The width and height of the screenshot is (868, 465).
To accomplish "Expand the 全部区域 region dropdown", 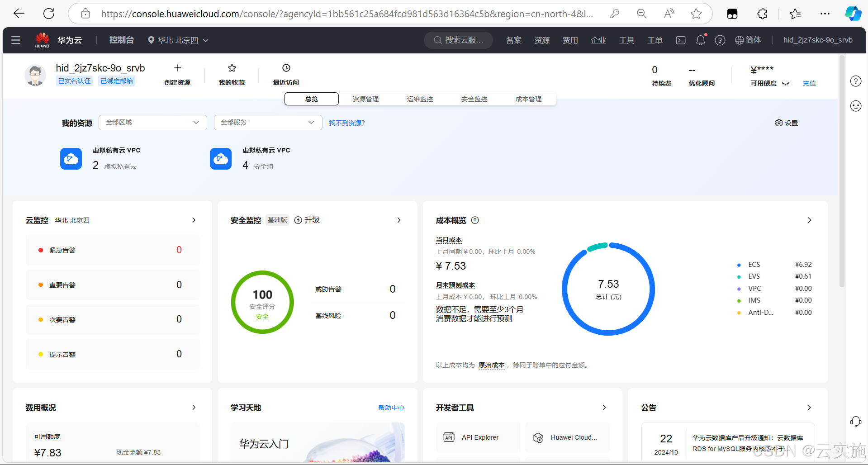I will tap(152, 123).
